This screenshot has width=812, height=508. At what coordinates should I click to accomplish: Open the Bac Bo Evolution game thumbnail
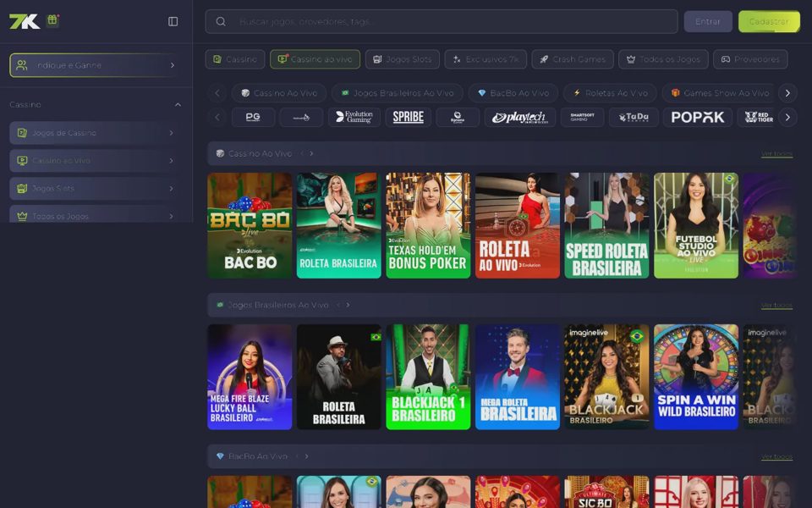(x=250, y=225)
